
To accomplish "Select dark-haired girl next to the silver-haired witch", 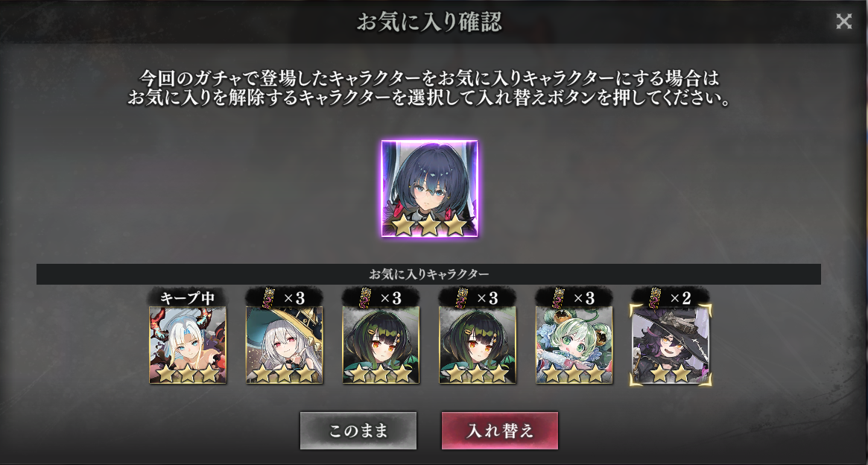I will click(x=381, y=345).
